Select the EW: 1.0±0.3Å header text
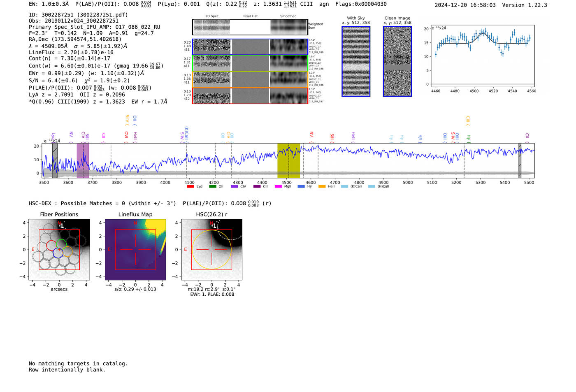Screen dimensions: 576x392 click(x=49, y=4)
